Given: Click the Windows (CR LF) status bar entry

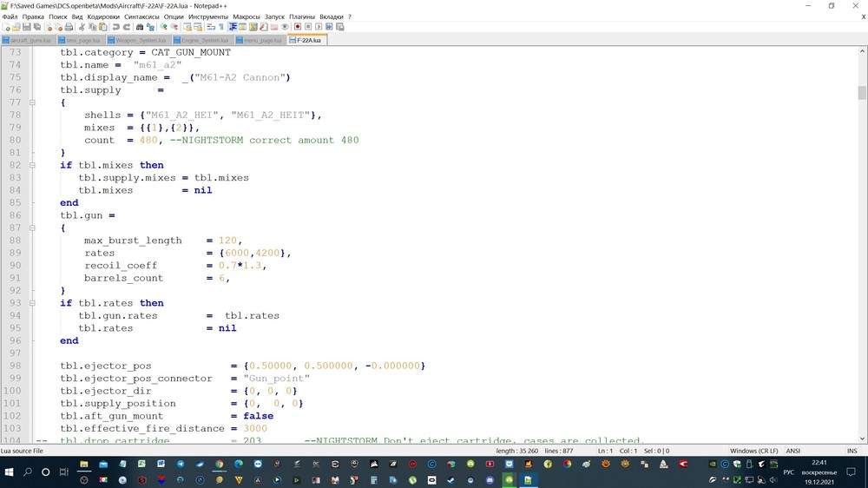Looking at the screenshot, I should pyautogui.click(x=753, y=451).
